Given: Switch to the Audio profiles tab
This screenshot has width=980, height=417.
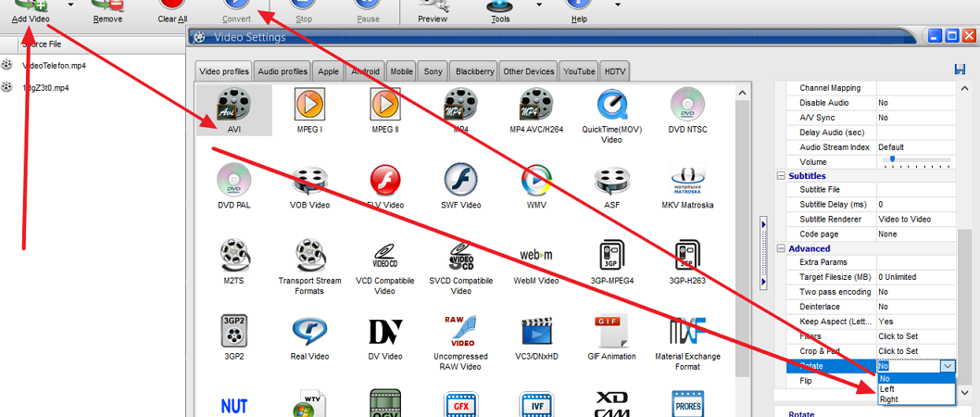Looking at the screenshot, I should [283, 71].
